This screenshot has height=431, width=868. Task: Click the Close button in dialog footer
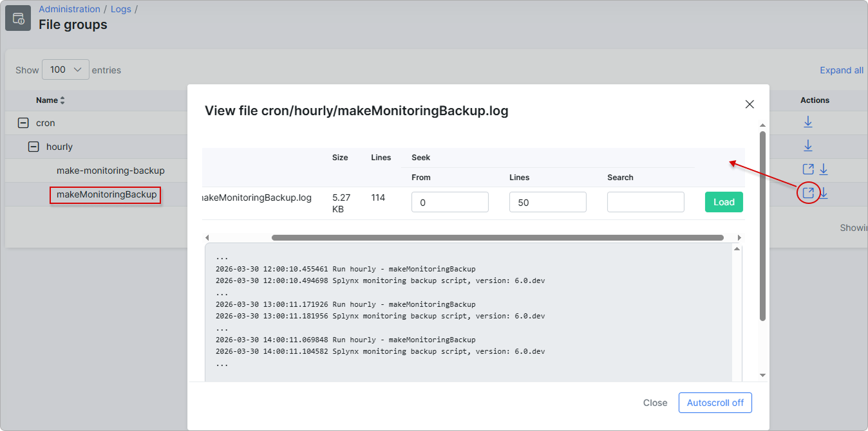click(x=655, y=403)
